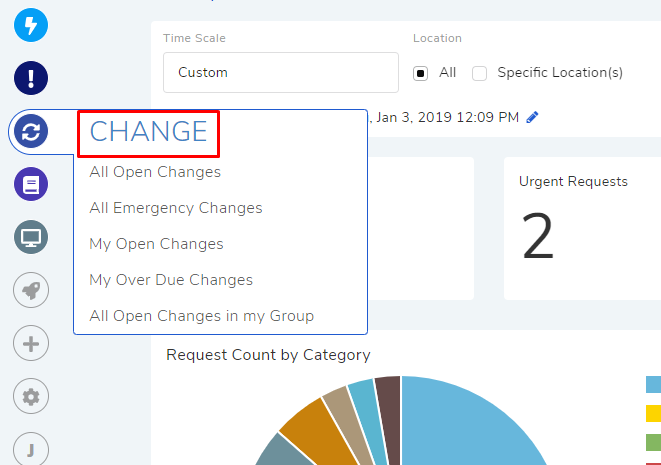Click the tan pie chart slice

[346, 417]
